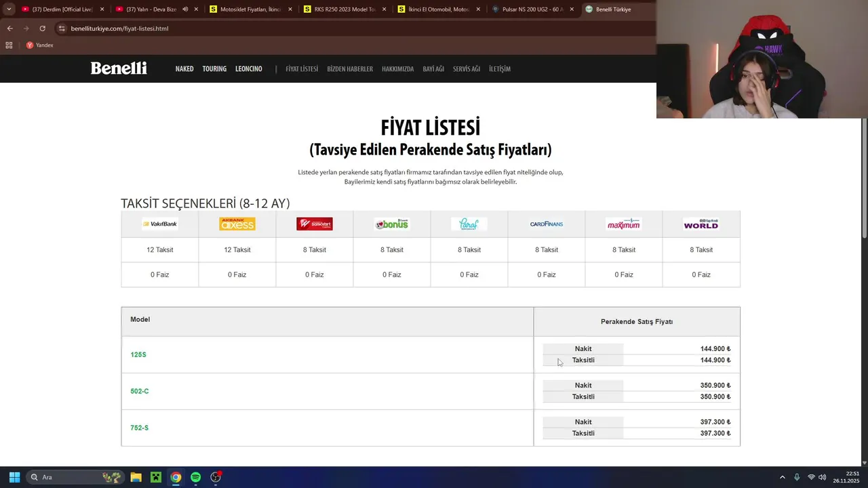Open SERVİS AĞI page

(x=467, y=69)
